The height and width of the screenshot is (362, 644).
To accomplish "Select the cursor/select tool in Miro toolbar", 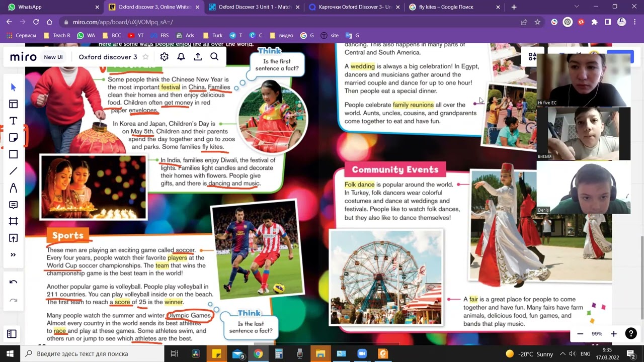I will click(14, 87).
